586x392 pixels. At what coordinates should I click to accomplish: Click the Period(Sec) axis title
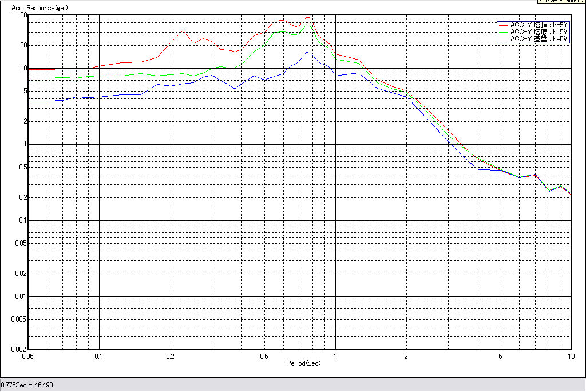303,363
